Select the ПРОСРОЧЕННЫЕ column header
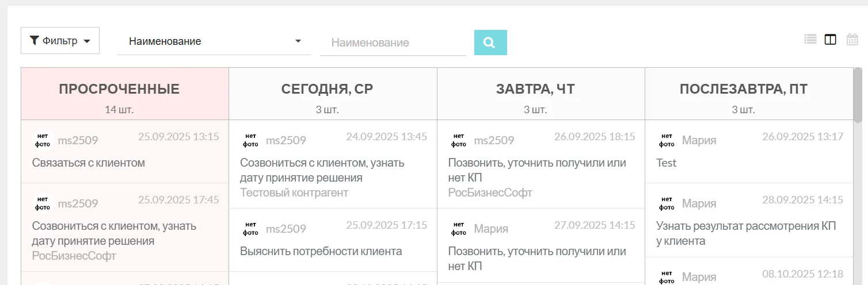The width and height of the screenshot is (868, 285). coord(119,89)
